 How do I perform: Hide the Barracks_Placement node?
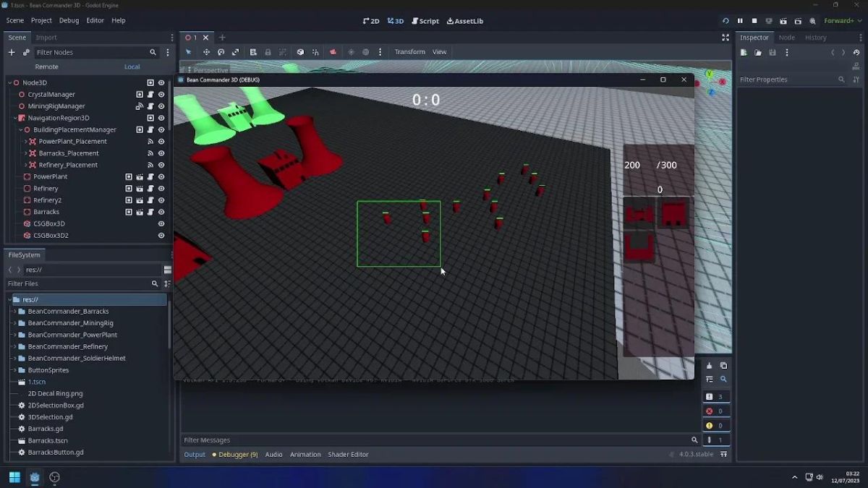point(161,153)
